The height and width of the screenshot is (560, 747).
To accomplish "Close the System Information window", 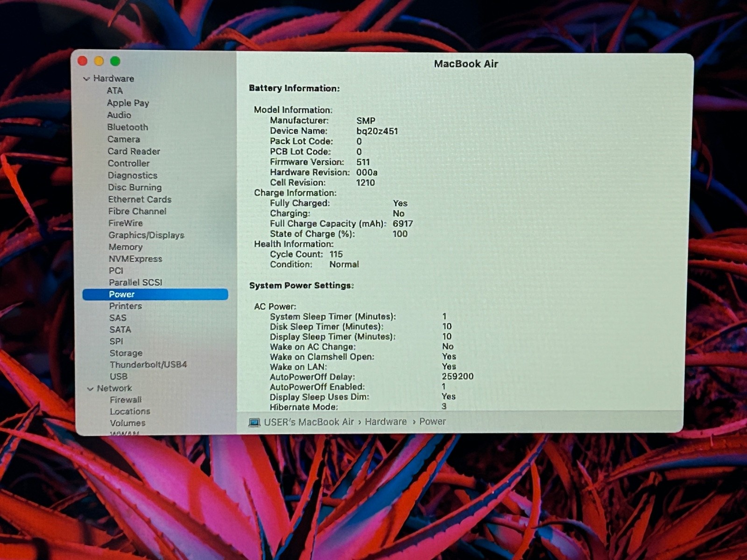I will pyautogui.click(x=83, y=61).
